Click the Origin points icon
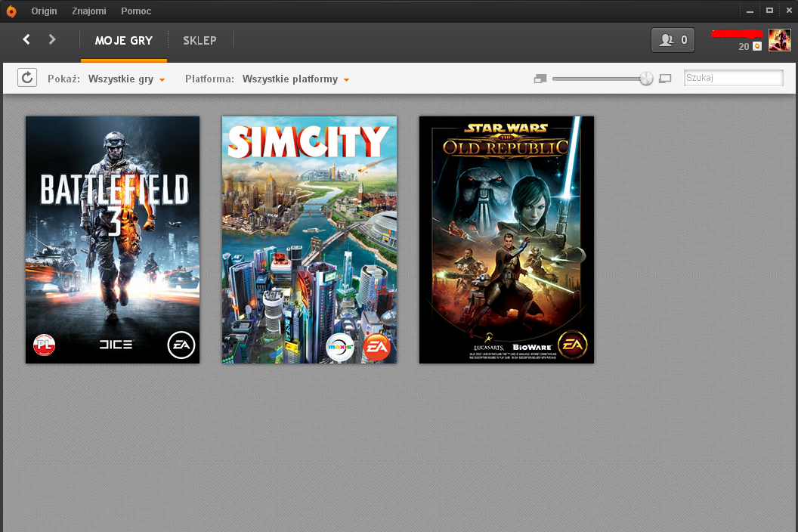Screen dimensions: 798x532 click(756, 46)
